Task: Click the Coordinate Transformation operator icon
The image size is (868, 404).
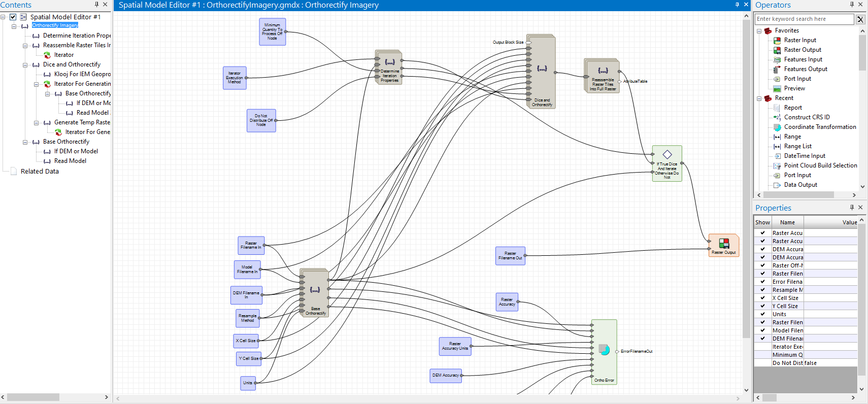Action: click(777, 127)
